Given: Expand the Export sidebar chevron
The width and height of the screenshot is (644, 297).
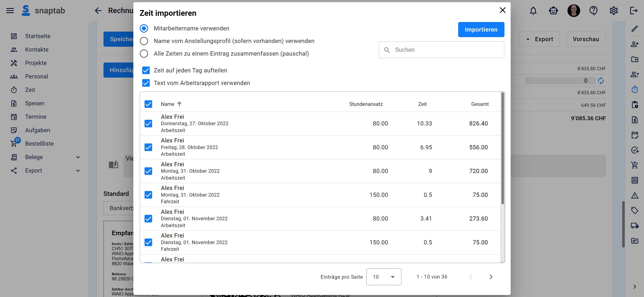Looking at the screenshot, I should 78,170.
